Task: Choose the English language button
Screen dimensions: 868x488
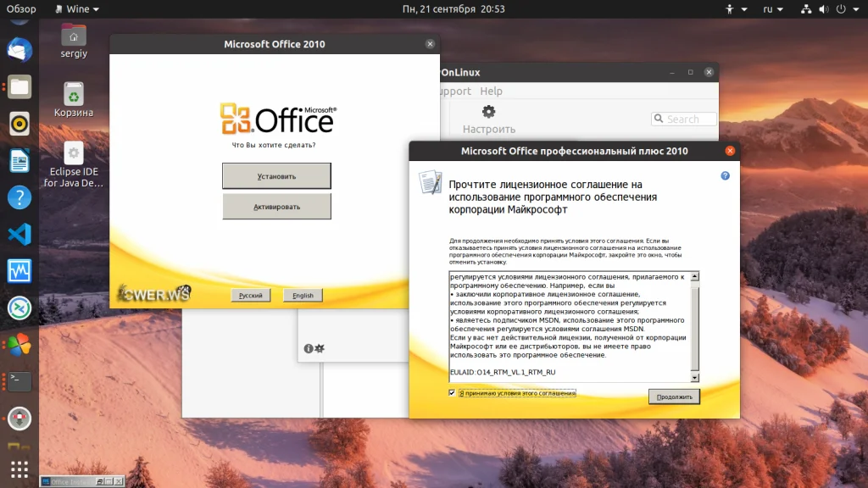Action: pyautogui.click(x=303, y=296)
